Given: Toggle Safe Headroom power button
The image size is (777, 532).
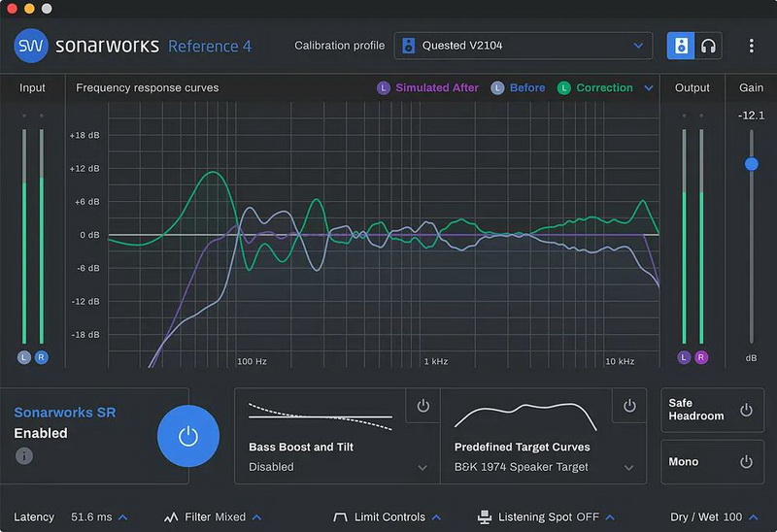Looking at the screenshot, I should (x=746, y=410).
